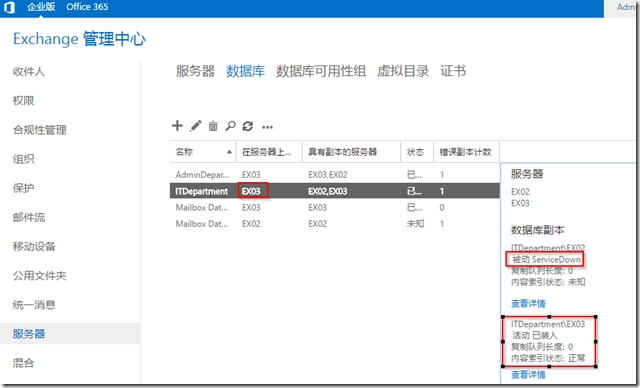This screenshot has width=640, height=388.
Task: Click the Adm account name
Action: pyautogui.click(x=626, y=7)
